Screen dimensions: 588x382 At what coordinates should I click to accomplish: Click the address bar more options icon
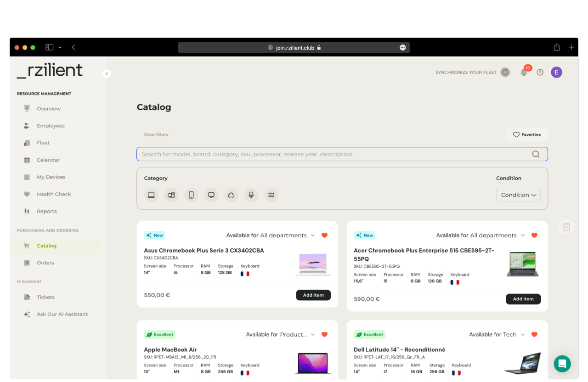point(403,48)
